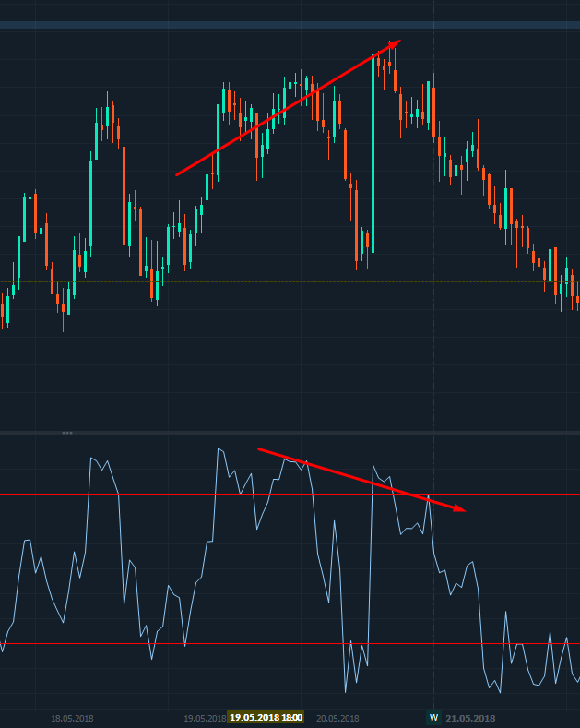Click the yellow dashed vertical crosshair line

pyautogui.click(x=266, y=369)
